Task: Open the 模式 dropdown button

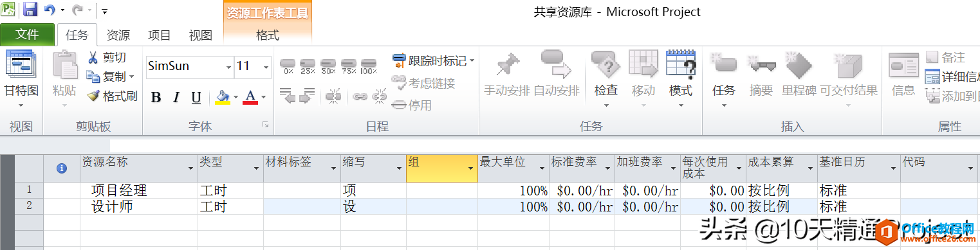Action: 681,79
